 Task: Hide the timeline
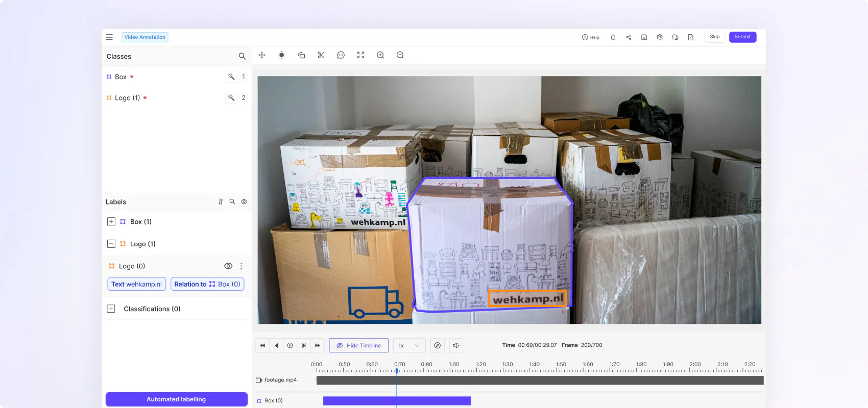(358, 345)
